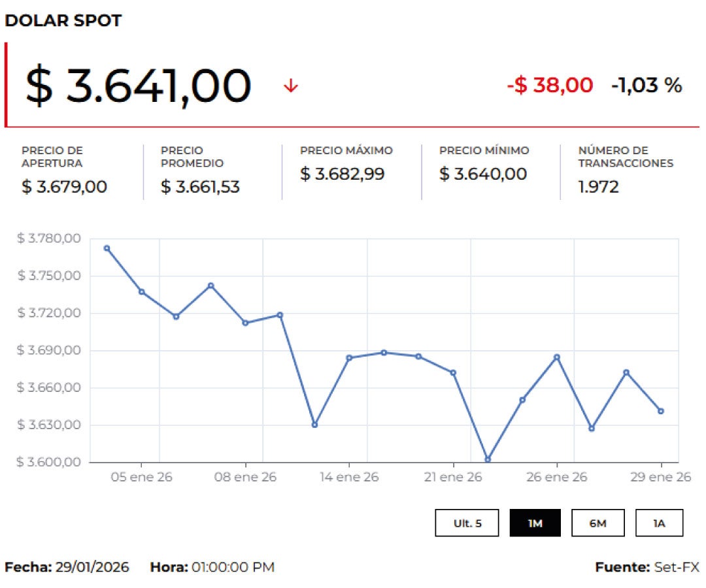Click the red down arrow trend icon
The image size is (706, 588).
(291, 86)
